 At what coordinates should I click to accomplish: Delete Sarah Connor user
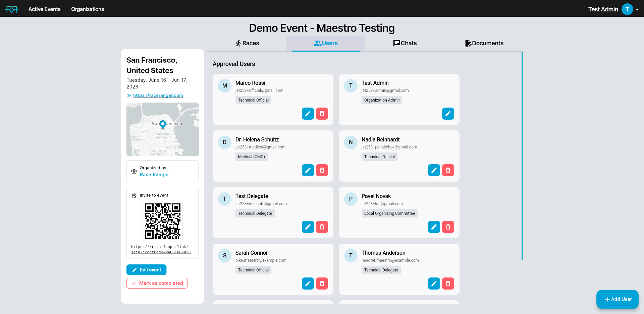point(322,284)
